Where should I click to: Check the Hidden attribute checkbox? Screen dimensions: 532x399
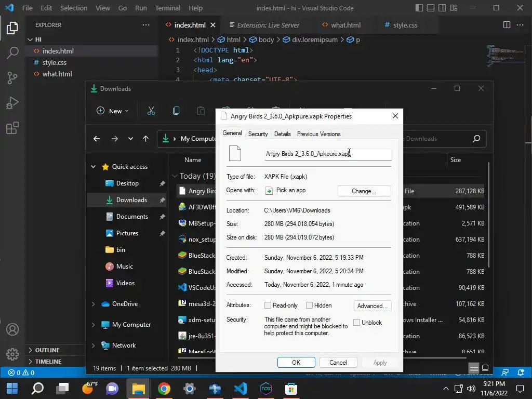309,305
